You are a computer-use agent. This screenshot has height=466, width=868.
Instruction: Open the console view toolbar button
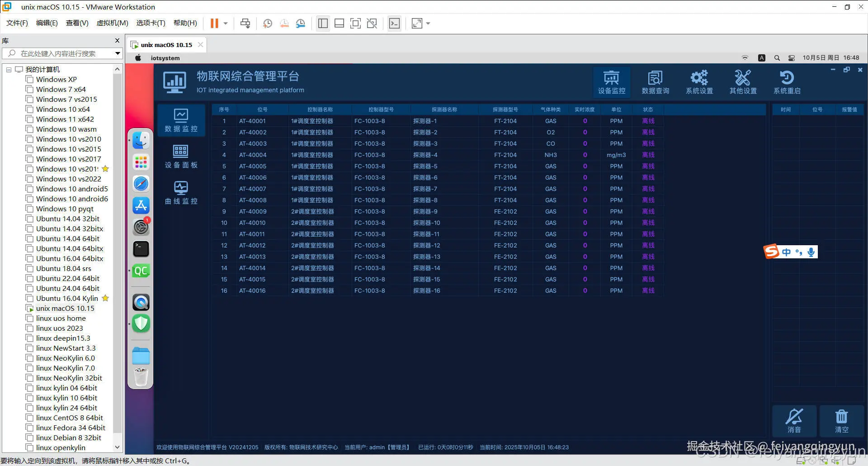(x=394, y=23)
